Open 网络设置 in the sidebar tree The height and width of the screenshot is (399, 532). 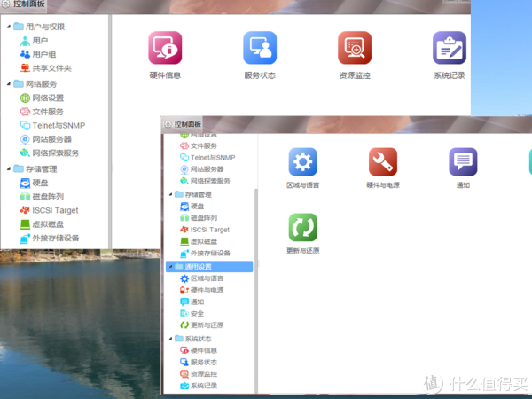(x=48, y=98)
